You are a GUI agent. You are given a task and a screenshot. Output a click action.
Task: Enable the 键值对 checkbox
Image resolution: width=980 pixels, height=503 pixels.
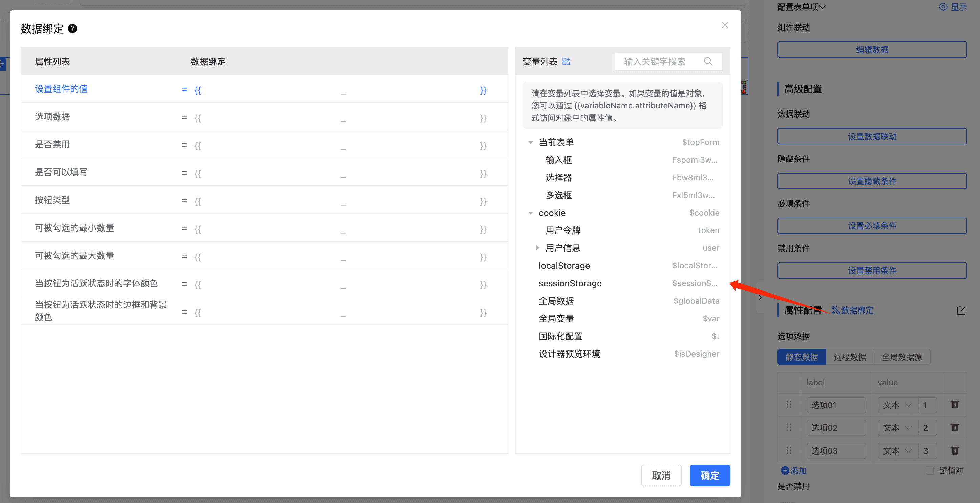(930, 471)
